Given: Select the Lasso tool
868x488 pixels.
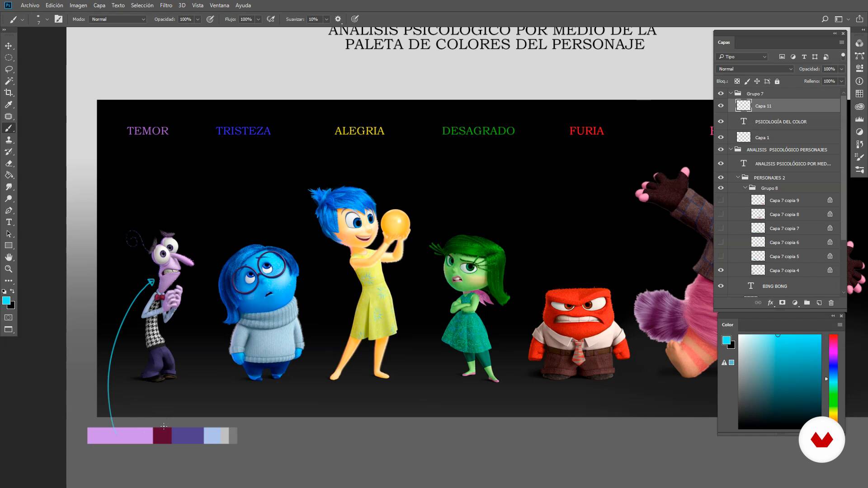Looking at the screenshot, I should click(9, 70).
